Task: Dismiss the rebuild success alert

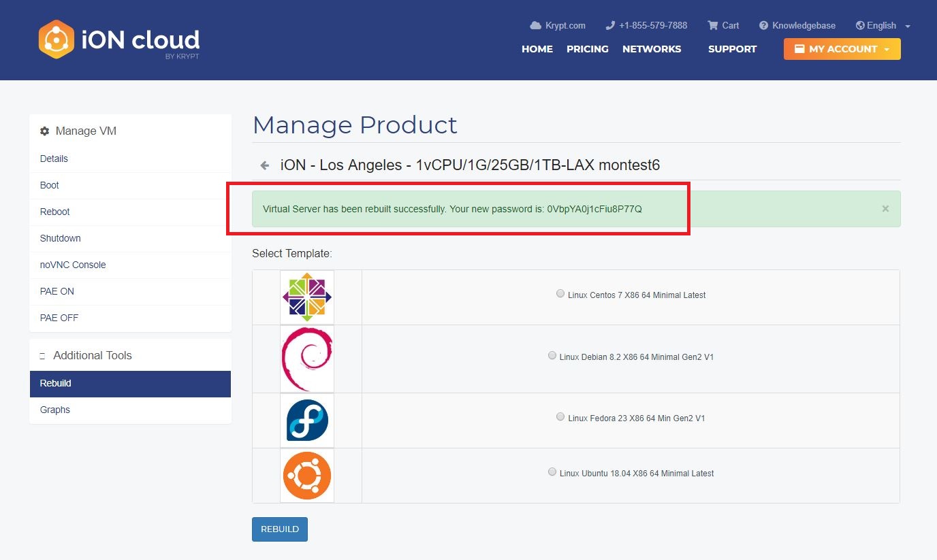Action: point(885,209)
